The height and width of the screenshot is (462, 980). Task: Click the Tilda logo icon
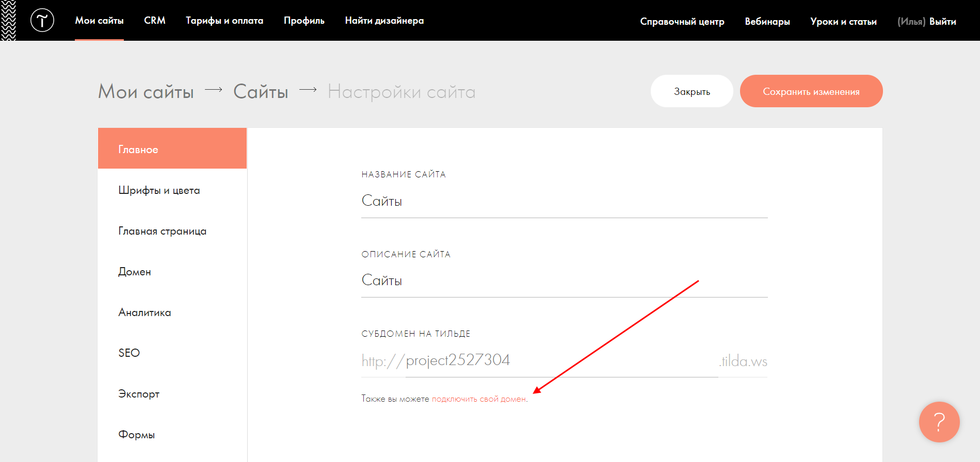(42, 21)
